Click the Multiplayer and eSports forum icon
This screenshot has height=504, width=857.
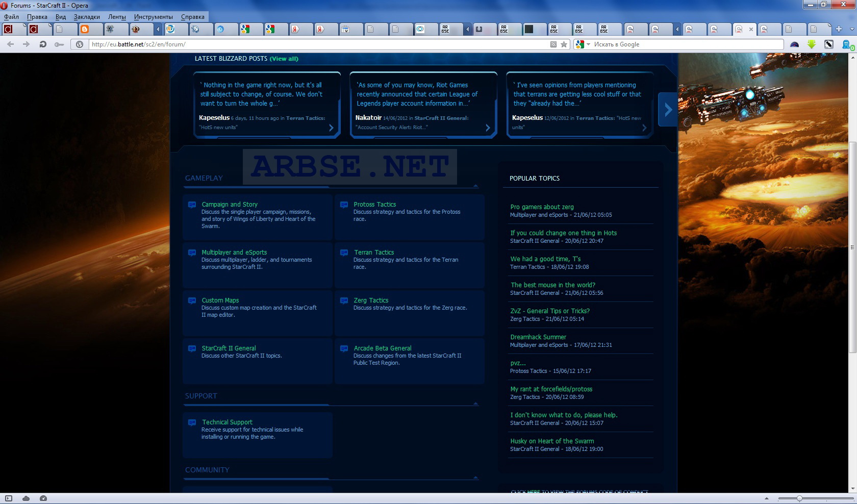tap(192, 253)
